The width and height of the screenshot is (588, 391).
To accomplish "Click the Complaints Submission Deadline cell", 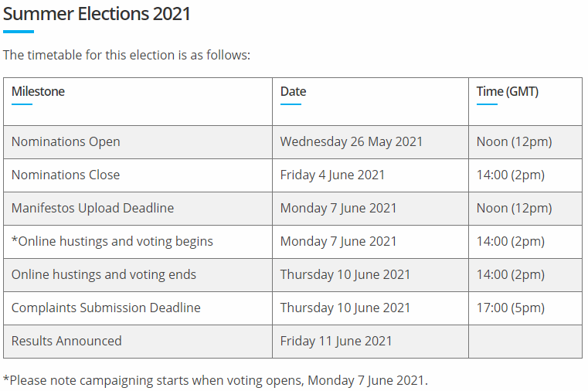I will click(x=106, y=308).
